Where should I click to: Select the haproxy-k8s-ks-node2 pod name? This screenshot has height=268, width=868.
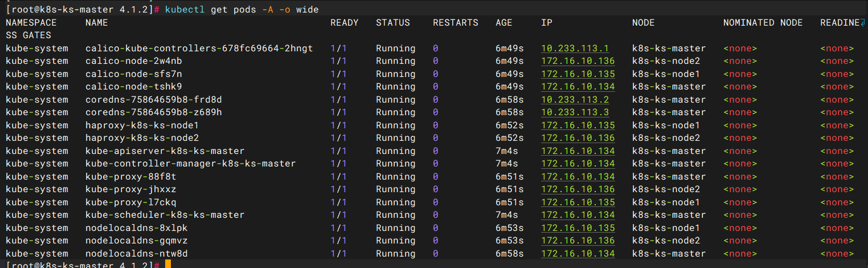(142, 138)
